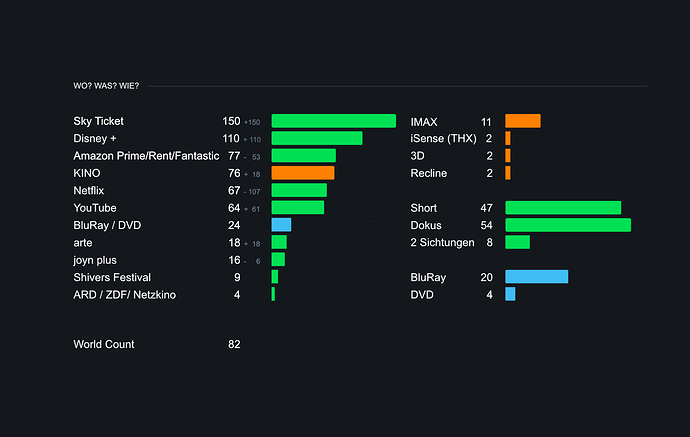
Task: Click the Disney + label
Action: [x=95, y=138]
